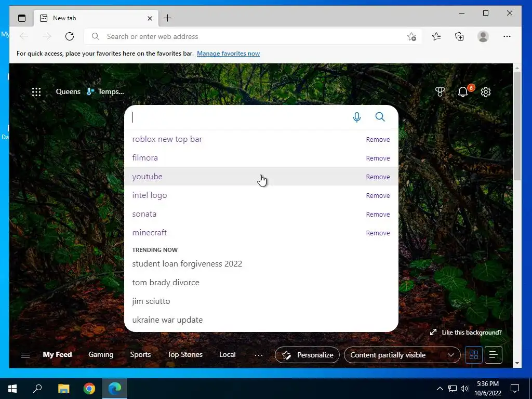Click the page vertical scrollbar

click(x=517, y=126)
